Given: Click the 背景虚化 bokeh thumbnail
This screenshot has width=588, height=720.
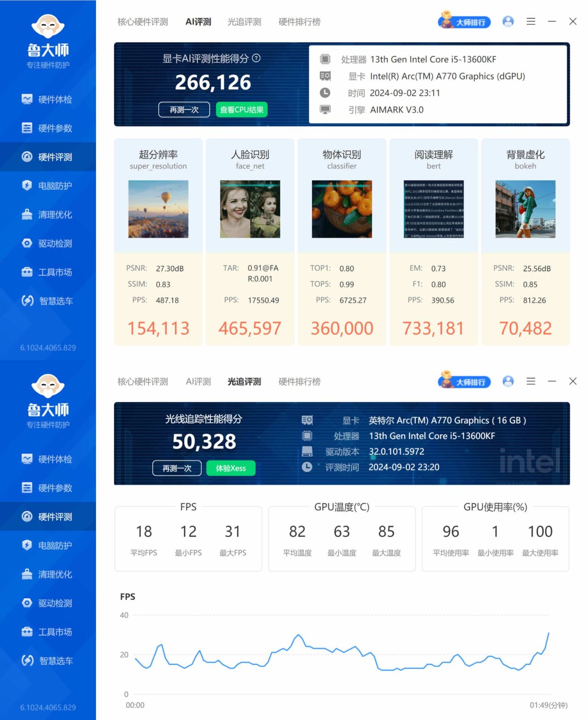Looking at the screenshot, I should pos(526,209).
